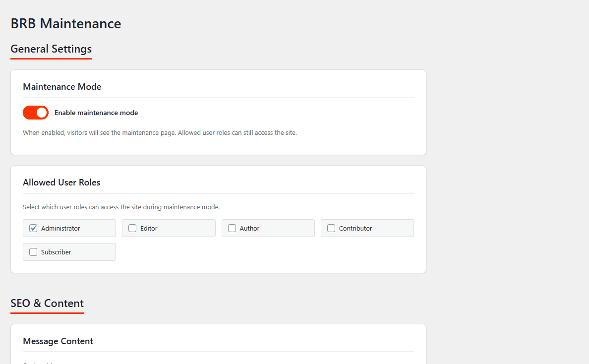Click the Maintenance Mode card heading
Viewport: 589px width, 364px height.
[x=62, y=86]
